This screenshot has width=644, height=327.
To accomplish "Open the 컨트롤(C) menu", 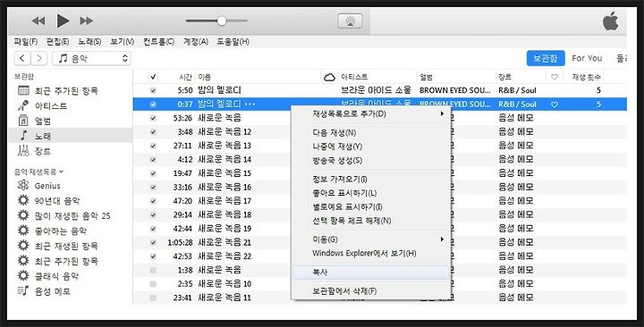I will [x=158, y=42].
